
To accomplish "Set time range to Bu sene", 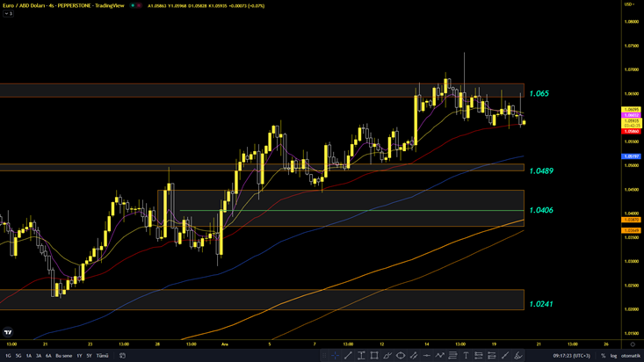I will (x=63, y=356).
